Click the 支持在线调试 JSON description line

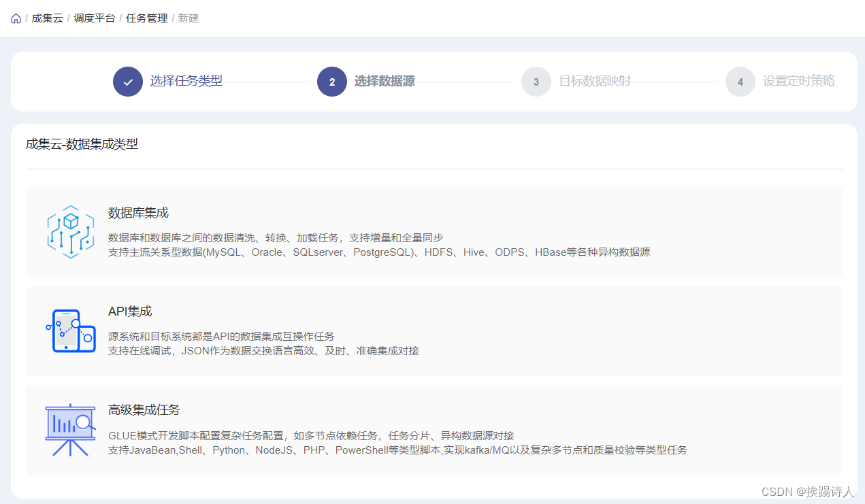pyautogui.click(x=263, y=350)
